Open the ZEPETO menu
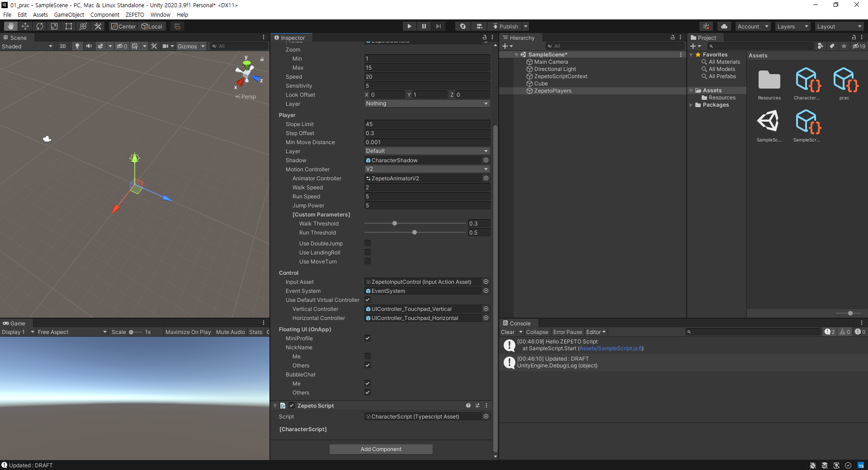 click(x=135, y=14)
